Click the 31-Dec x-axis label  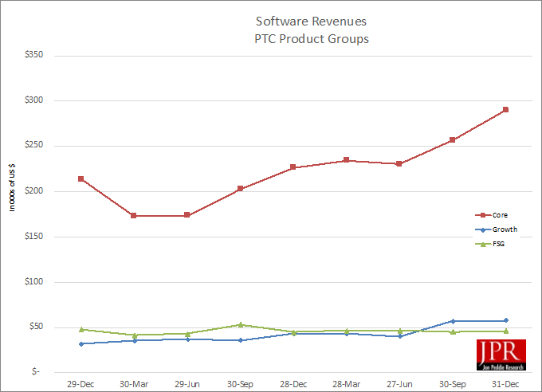(x=505, y=384)
